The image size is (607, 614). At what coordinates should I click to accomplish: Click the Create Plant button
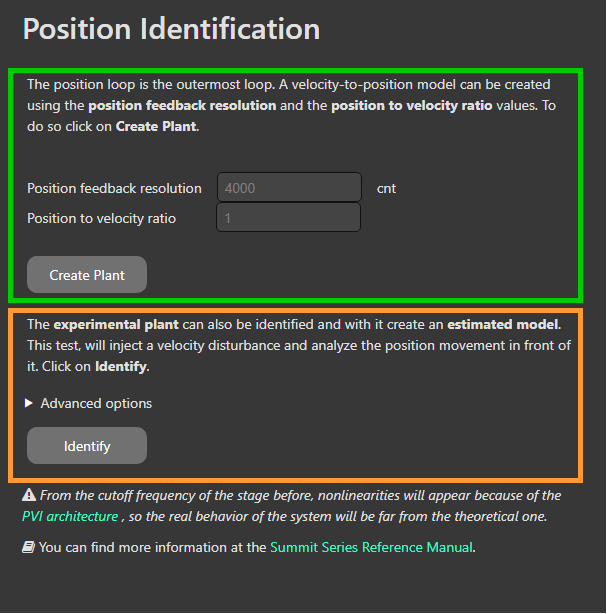(x=87, y=275)
